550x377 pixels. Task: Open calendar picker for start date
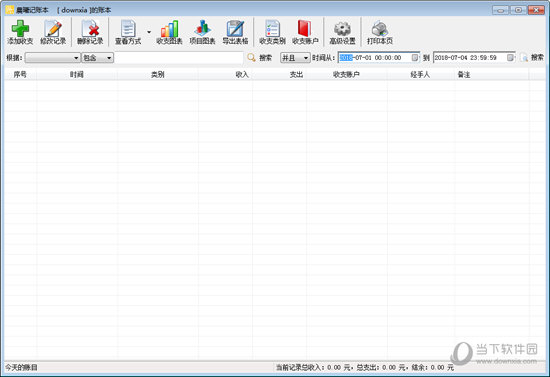coord(415,58)
